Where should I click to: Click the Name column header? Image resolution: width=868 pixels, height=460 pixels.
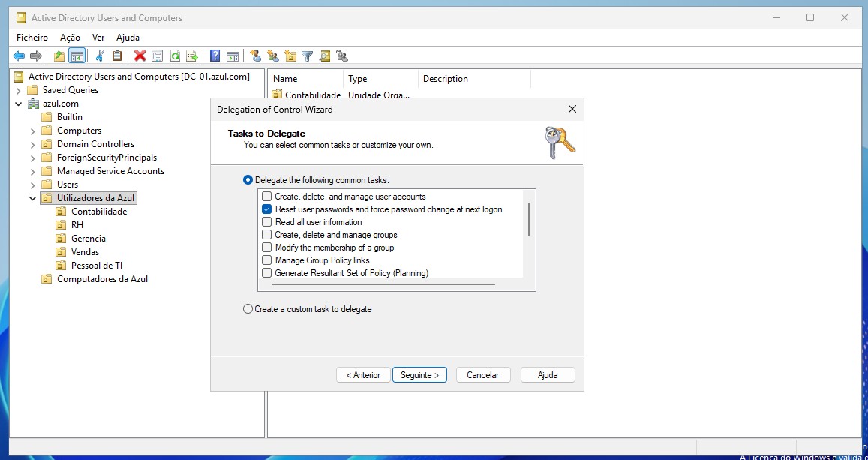click(x=305, y=79)
